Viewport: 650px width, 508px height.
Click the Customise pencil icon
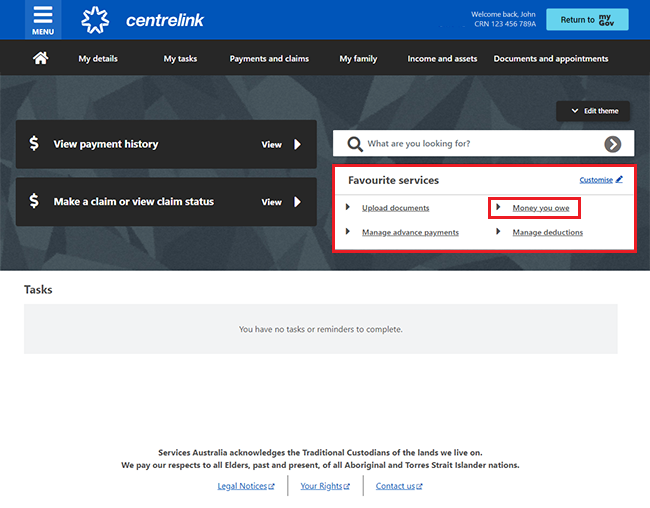[619, 180]
